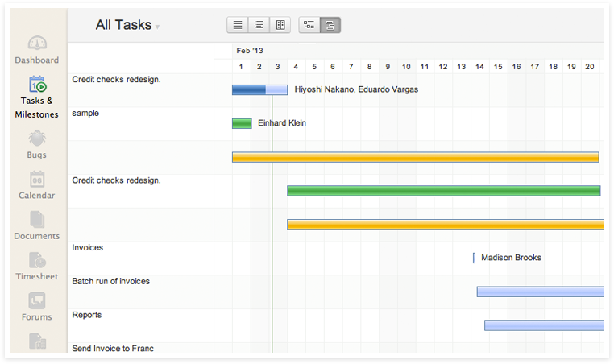This screenshot has width=614, height=364.
Task: Switch to the board columns view
Action: coord(280,25)
